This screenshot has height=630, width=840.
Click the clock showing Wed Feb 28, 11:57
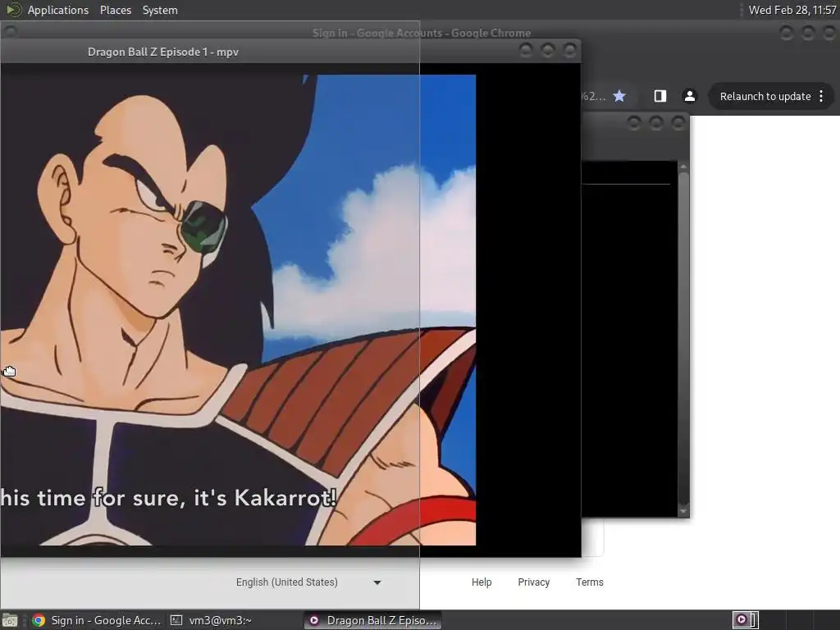pos(792,10)
